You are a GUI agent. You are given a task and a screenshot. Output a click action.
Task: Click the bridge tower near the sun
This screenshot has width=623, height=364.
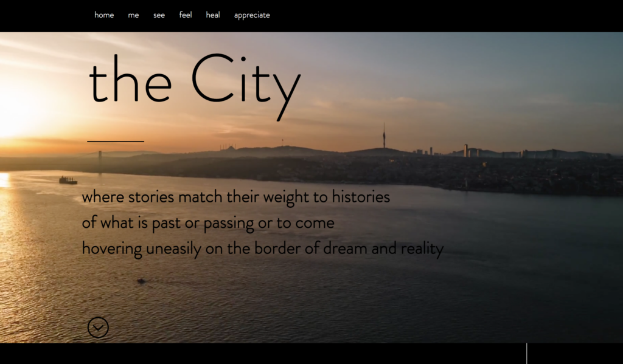pos(100,162)
